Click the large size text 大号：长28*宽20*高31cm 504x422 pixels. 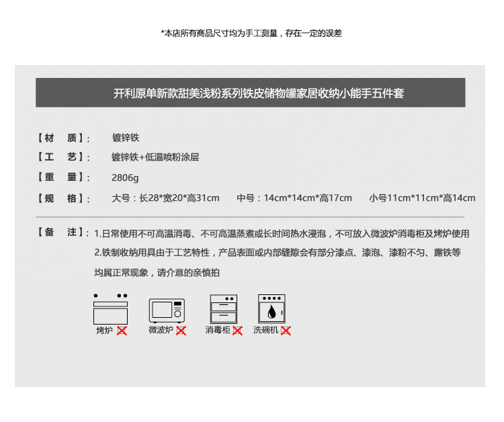[165, 198]
